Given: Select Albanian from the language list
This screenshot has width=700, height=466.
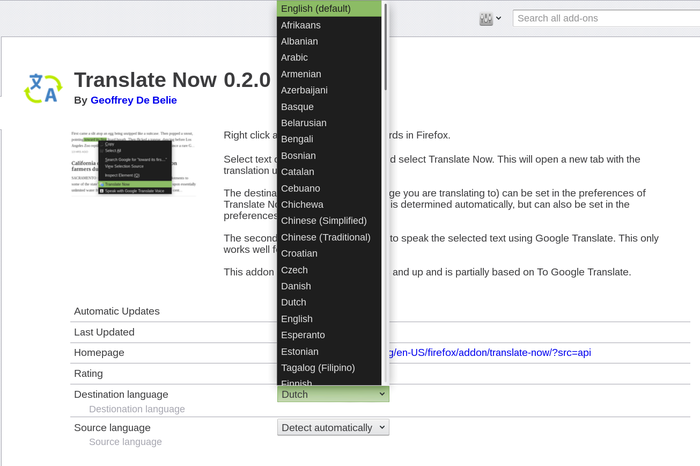Looking at the screenshot, I should [329, 41].
